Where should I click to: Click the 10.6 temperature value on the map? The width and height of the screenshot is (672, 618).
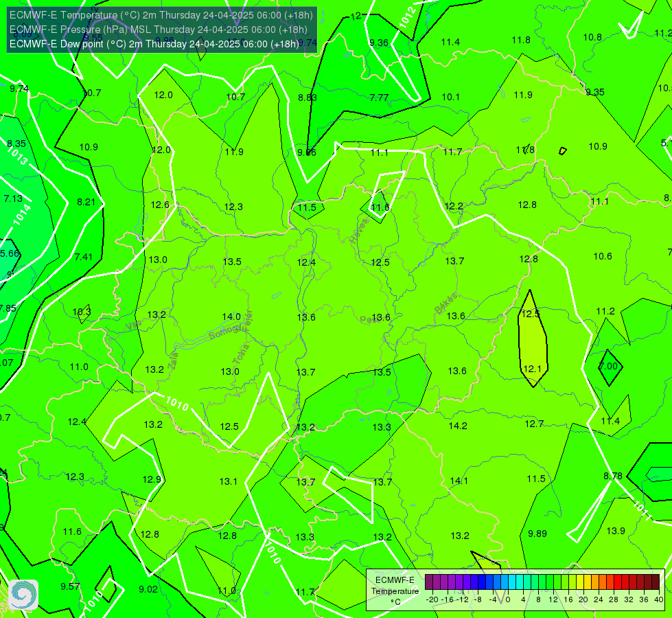(x=603, y=256)
